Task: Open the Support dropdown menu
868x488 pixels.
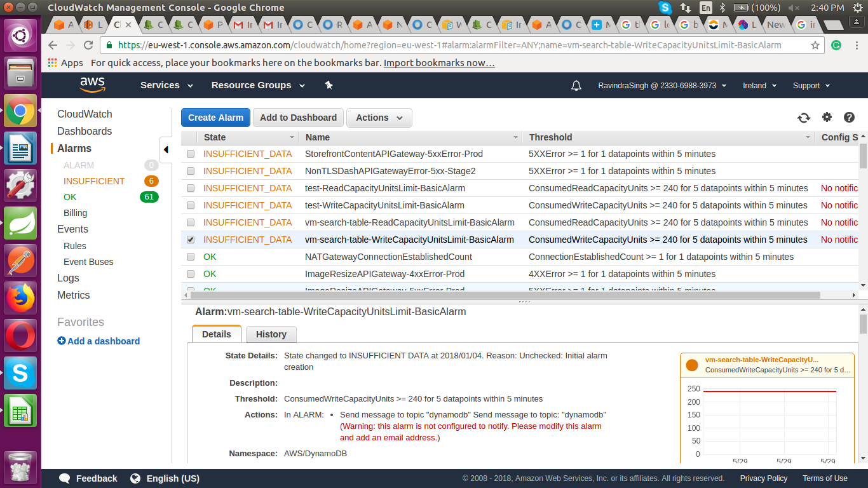Action: pos(811,86)
